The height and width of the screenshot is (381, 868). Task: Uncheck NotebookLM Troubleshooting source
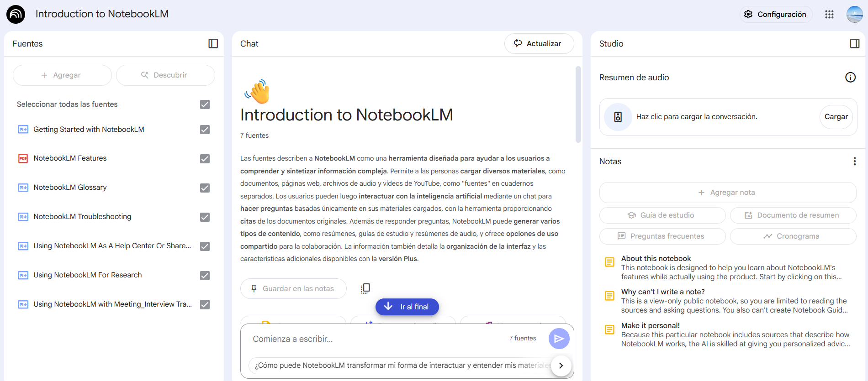(205, 217)
